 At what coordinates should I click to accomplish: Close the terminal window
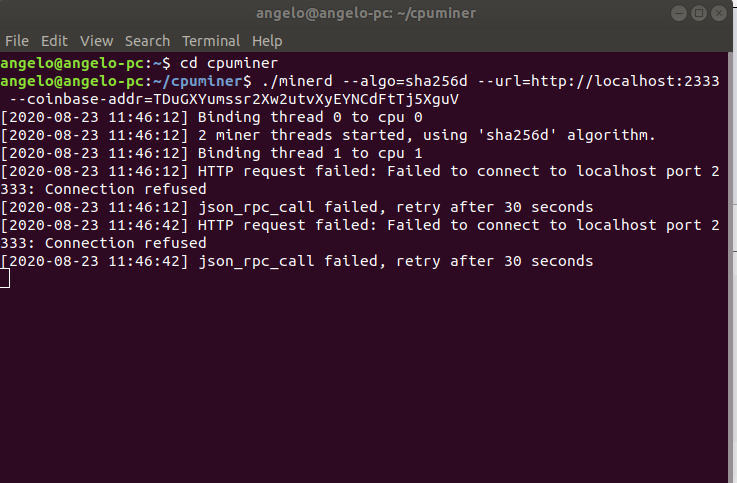[x=719, y=13]
